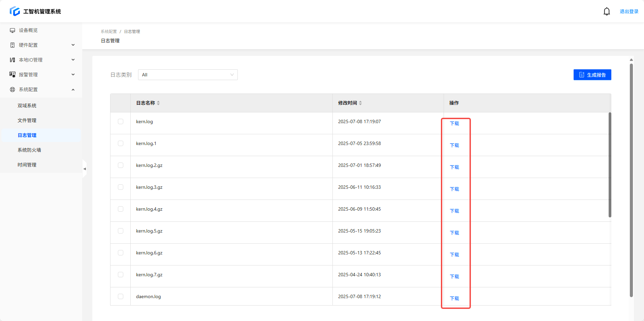Open the 日志类别 All dropdown

point(188,75)
